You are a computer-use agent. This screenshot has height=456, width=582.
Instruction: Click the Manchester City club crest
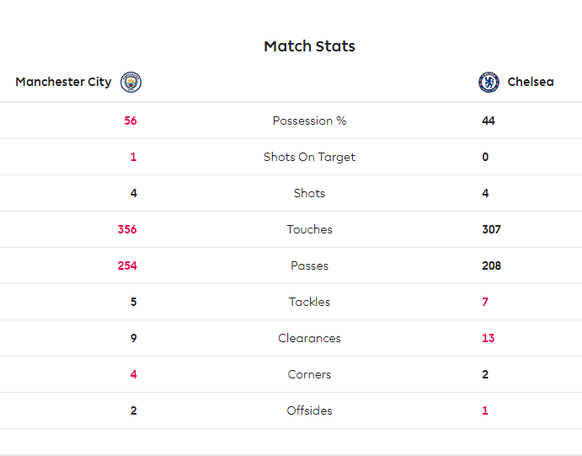pos(131,82)
